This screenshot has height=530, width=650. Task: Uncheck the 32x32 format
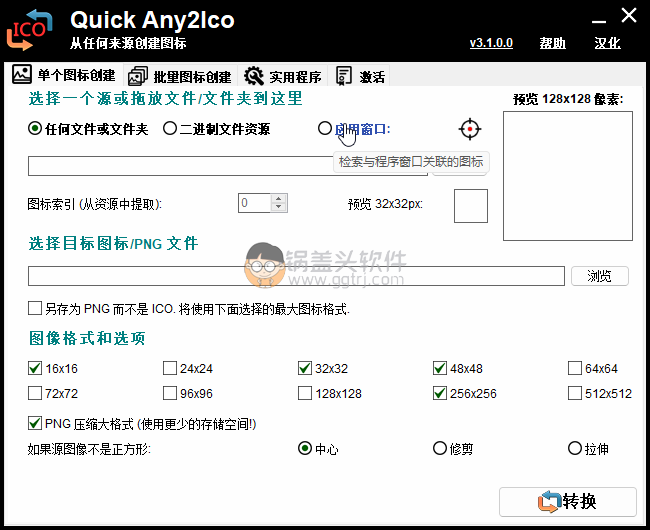tap(305, 368)
